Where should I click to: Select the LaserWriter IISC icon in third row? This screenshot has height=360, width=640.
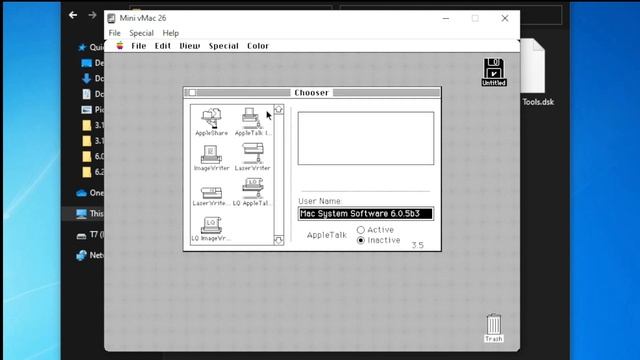pyautogui.click(x=211, y=196)
